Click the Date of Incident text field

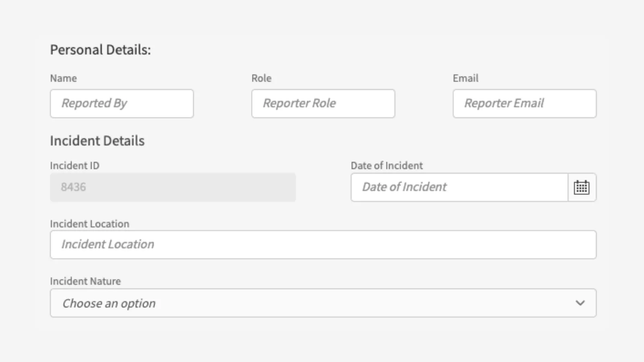(x=459, y=187)
